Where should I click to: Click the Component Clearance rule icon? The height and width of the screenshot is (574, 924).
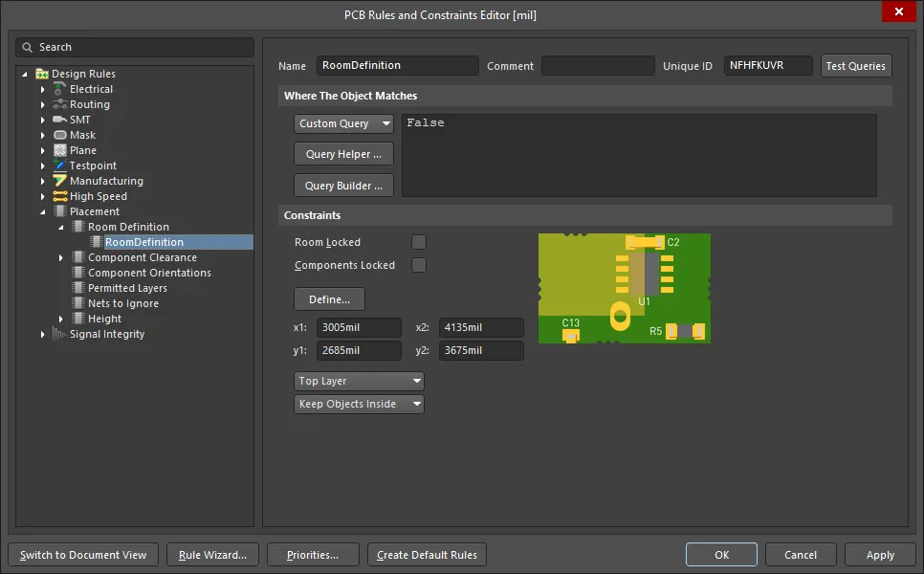[x=77, y=257]
